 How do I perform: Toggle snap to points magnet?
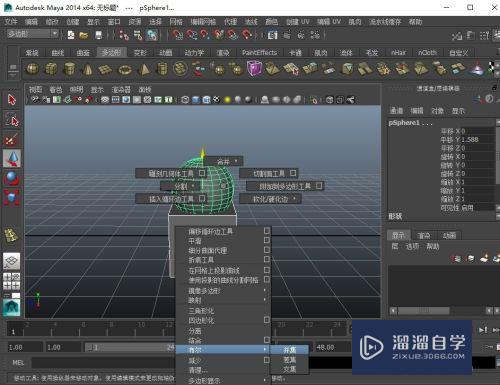click(x=205, y=34)
